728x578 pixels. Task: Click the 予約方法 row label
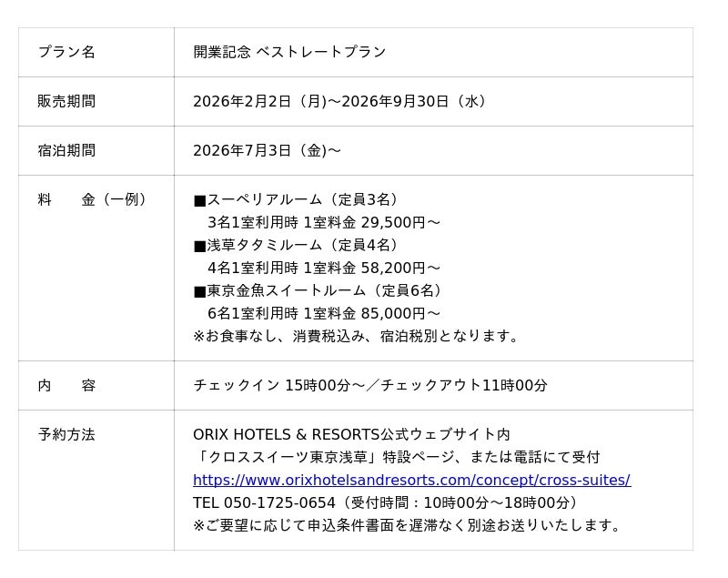(x=66, y=434)
